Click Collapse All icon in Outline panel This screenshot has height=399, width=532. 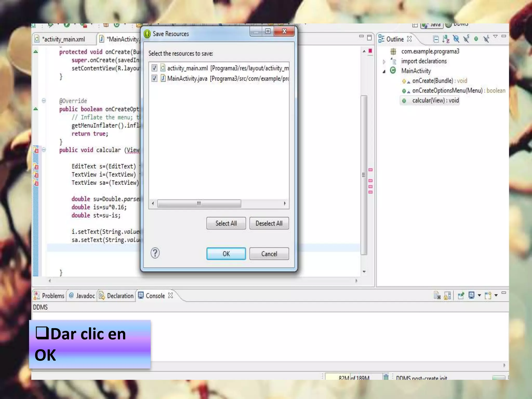pos(436,39)
